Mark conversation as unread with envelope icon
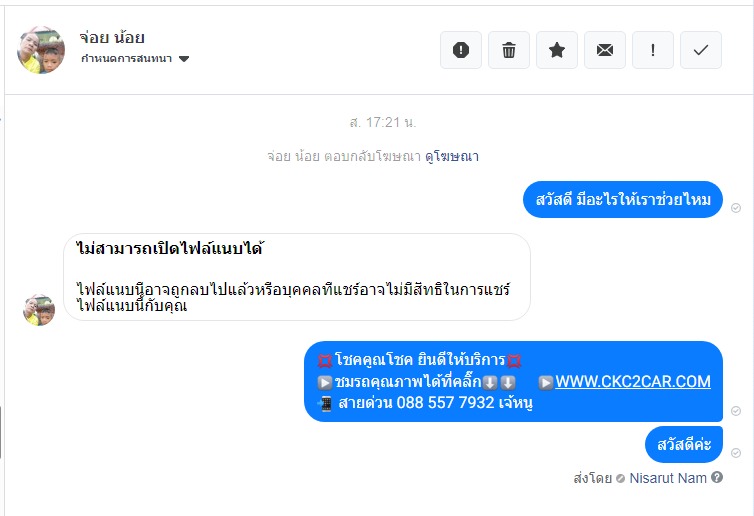754x516 pixels. tap(605, 50)
